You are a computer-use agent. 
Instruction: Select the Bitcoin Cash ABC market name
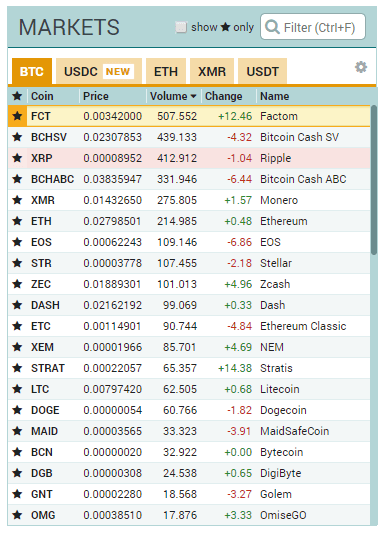(x=303, y=179)
